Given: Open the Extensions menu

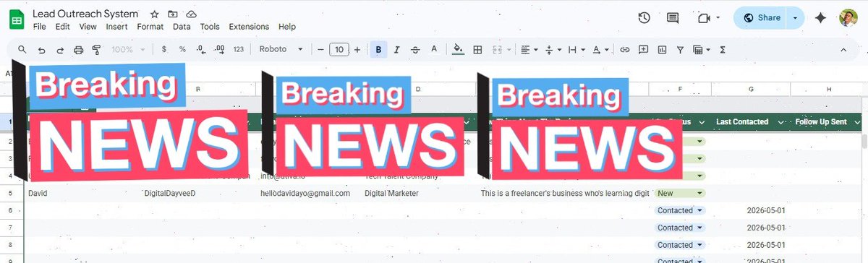Looking at the screenshot, I should [249, 27].
